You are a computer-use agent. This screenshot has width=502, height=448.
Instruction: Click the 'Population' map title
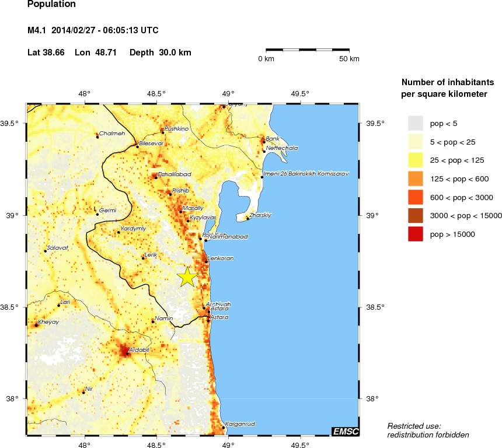(x=51, y=5)
